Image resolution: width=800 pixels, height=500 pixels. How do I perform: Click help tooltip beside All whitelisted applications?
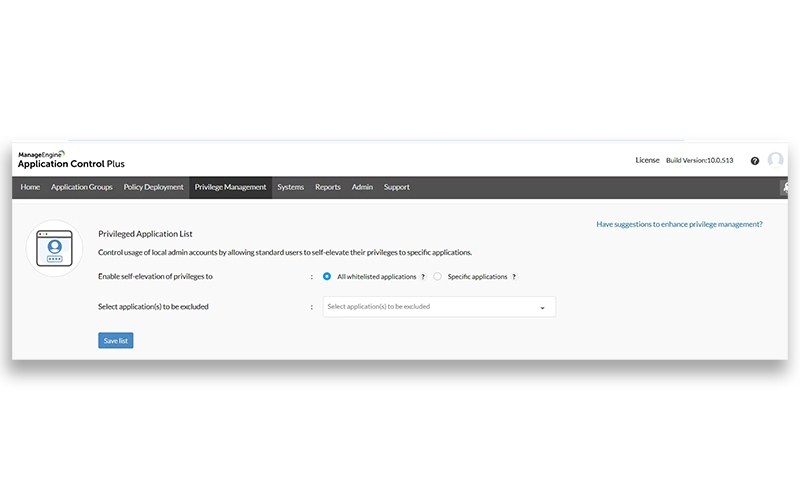pyautogui.click(x=424, y=277)
